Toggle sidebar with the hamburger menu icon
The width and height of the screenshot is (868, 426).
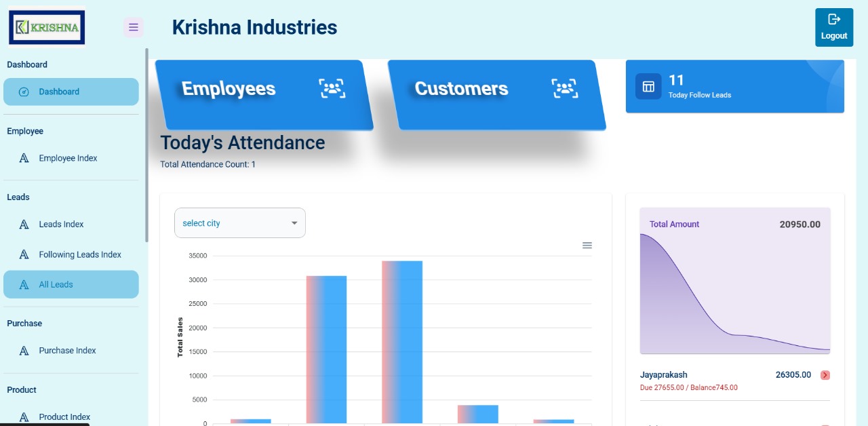[134, 27]
